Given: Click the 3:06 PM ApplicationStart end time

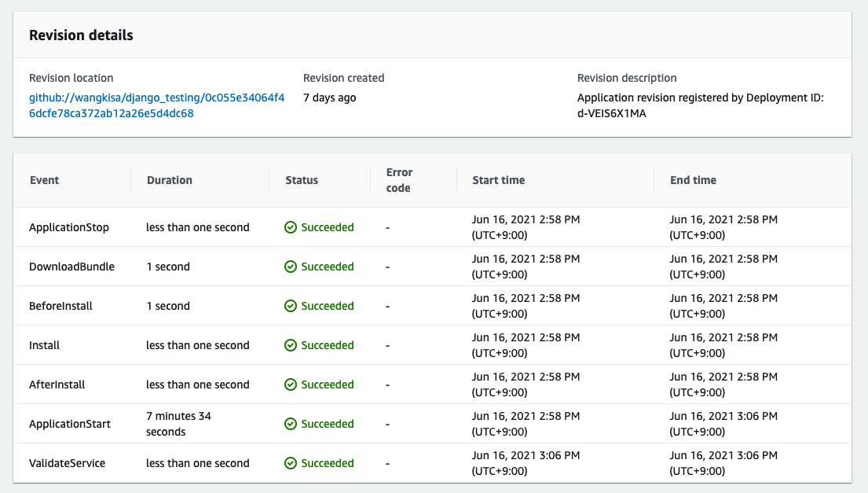Looking at the screenshot, I should click(x=723, y=416).
